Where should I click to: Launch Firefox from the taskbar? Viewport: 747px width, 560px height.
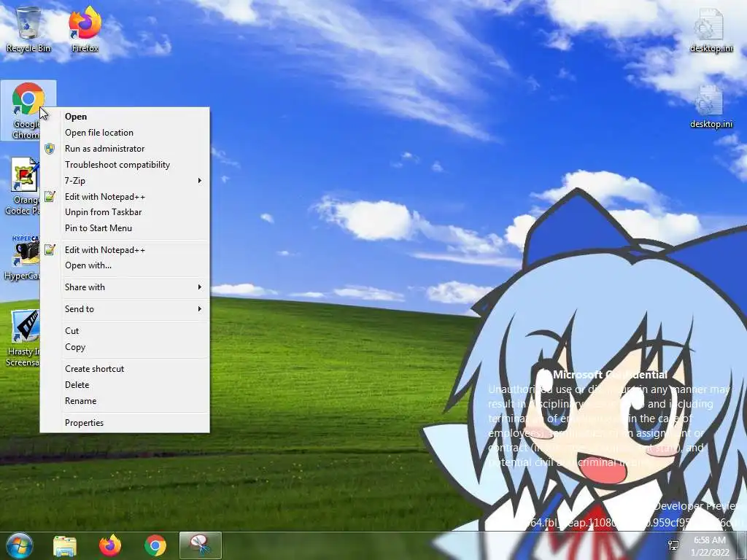[x=110, y=545]
